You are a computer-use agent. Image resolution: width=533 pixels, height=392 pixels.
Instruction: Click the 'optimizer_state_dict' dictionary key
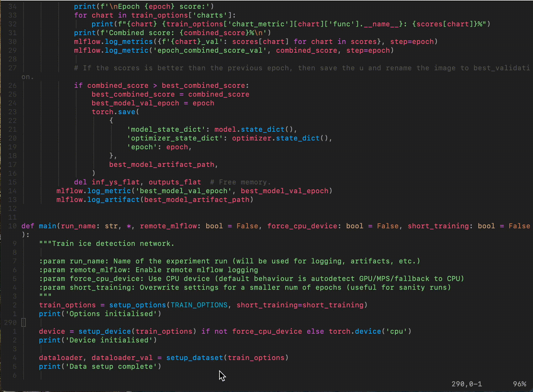pos(175,138)
